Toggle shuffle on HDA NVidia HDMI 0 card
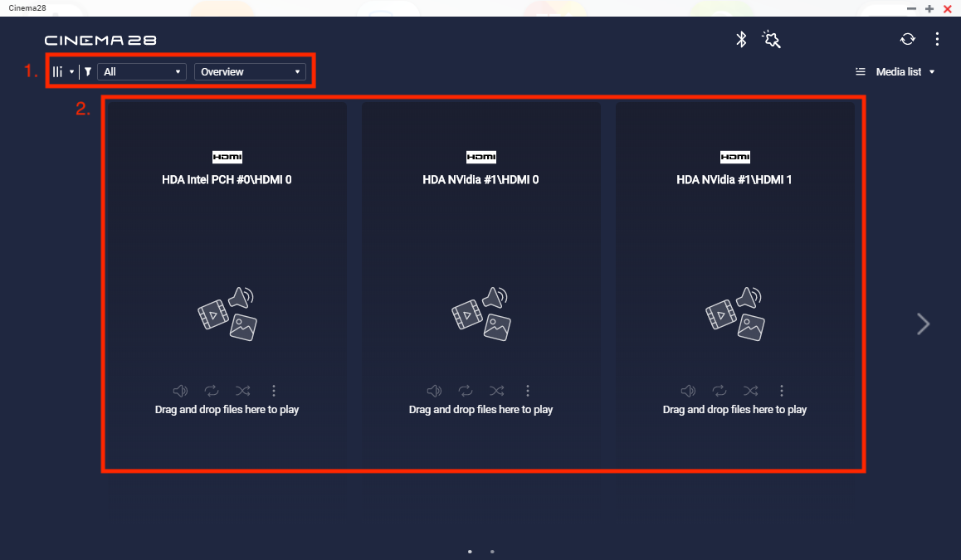Image resolution: width=961 pixels, height=560 pixels. (x=496, y=391)
